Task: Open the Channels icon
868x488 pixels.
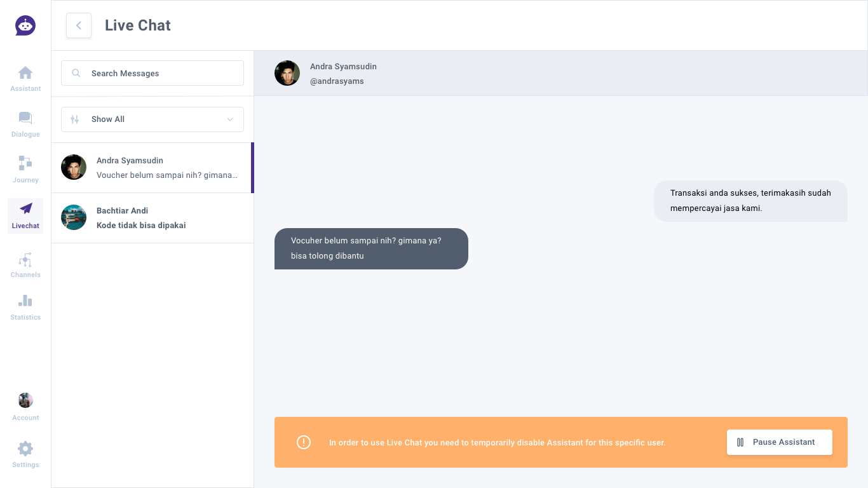Action: coord(25,260)
